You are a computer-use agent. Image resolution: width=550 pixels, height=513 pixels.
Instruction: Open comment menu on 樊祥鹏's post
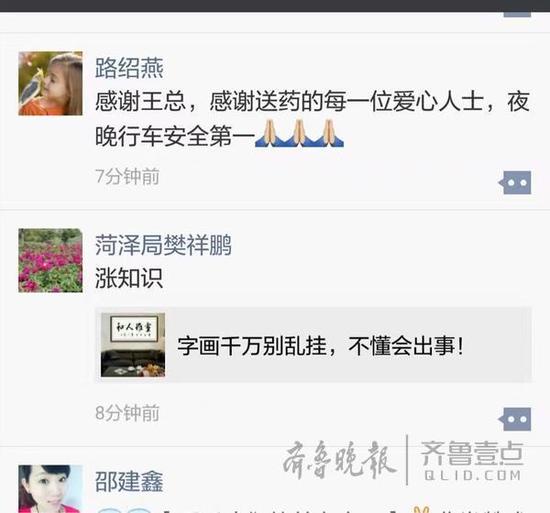[515, 419]
